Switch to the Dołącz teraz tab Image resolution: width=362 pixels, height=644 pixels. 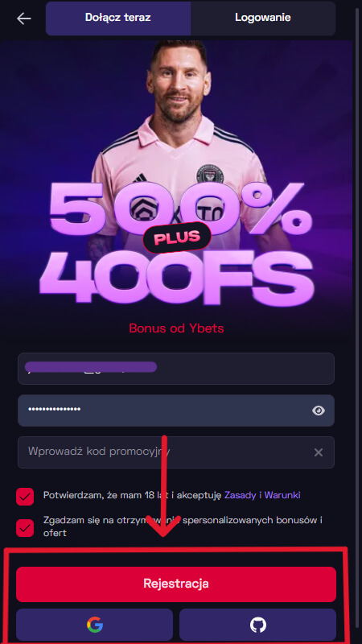[118, 18]
